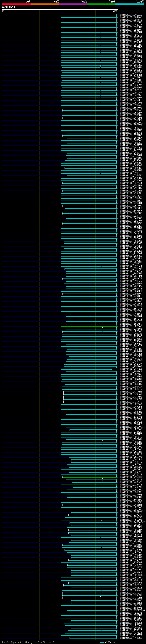Select the UniRef100_O24001 label

tap(131, 341)
